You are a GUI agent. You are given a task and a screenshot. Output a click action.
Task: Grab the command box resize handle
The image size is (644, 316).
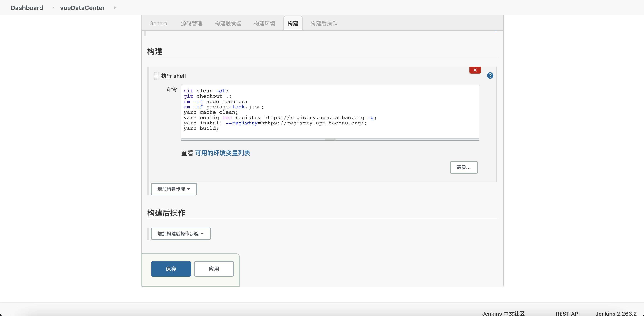click(x=330, y=140)
